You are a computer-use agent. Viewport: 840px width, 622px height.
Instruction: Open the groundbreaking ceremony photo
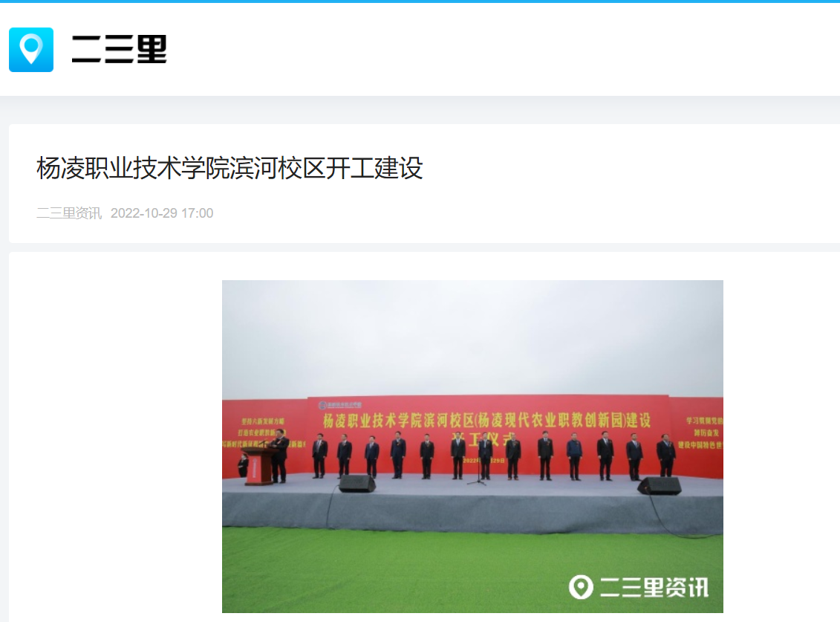click(x=472, y=446)
